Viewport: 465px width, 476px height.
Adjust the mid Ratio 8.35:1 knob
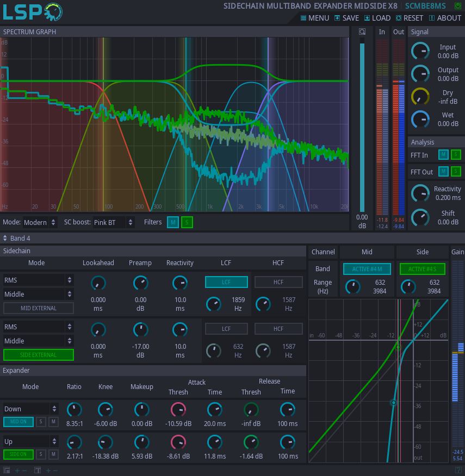click(x=75, y=410)
